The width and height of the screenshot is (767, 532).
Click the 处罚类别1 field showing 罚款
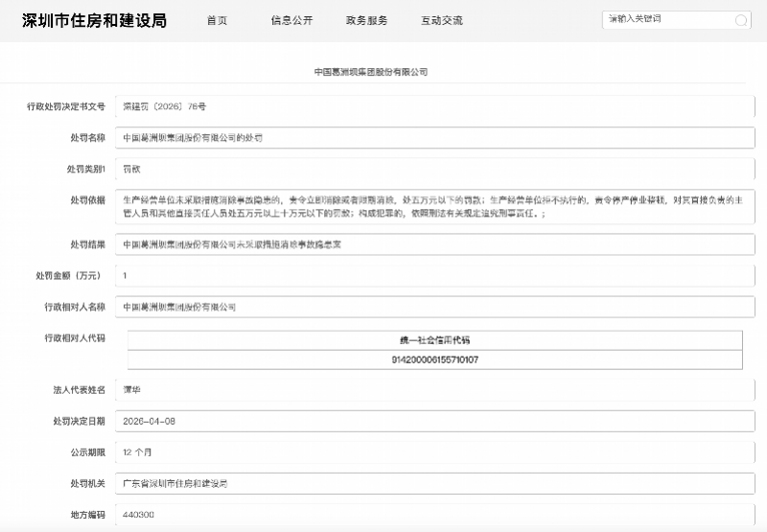point(435,169)
